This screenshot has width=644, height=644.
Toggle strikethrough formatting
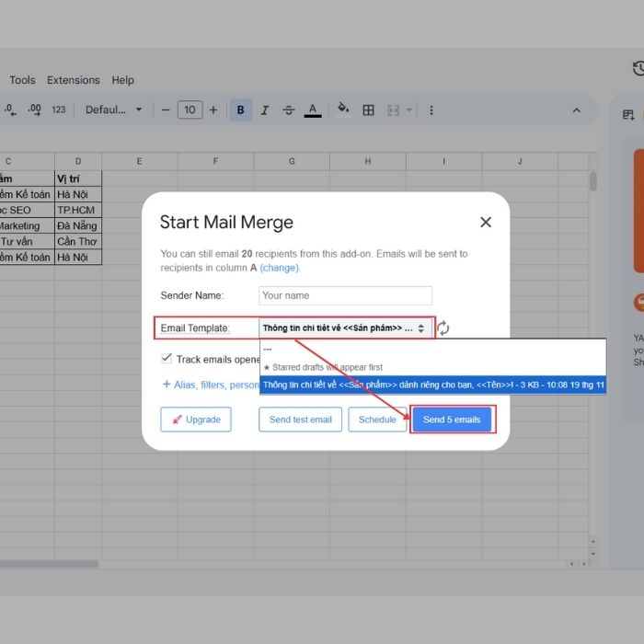pos(289,110)
